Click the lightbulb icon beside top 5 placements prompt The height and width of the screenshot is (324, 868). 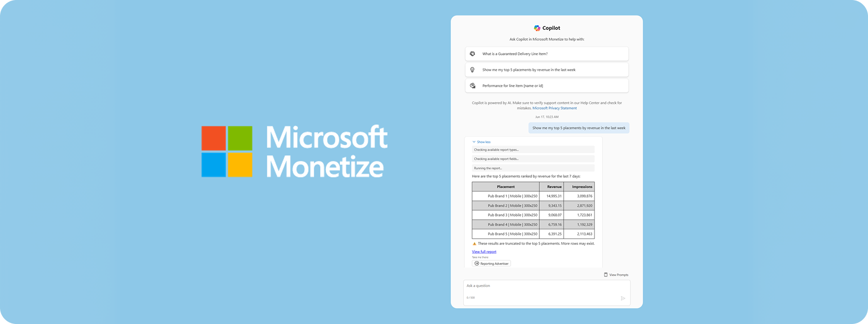point(473,70)
